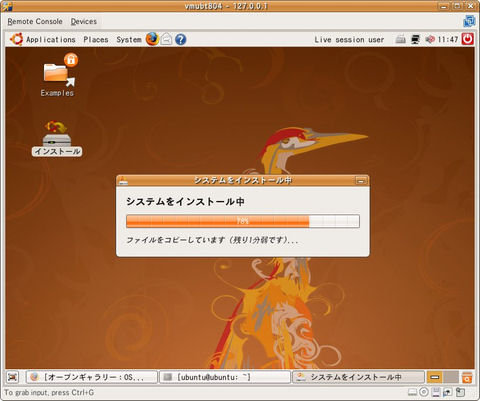Select the Examples folder desktop icon
Viewport: 480px width, 401px height.
pos(59,75)
